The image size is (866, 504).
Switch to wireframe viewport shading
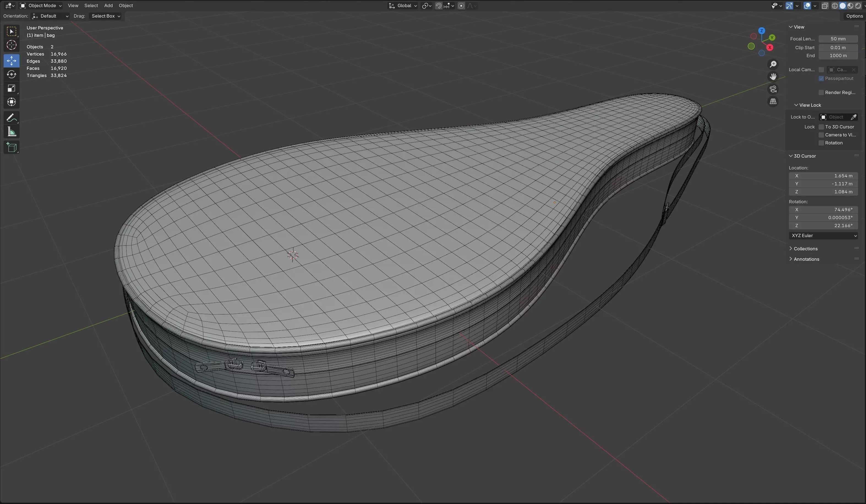835,6
